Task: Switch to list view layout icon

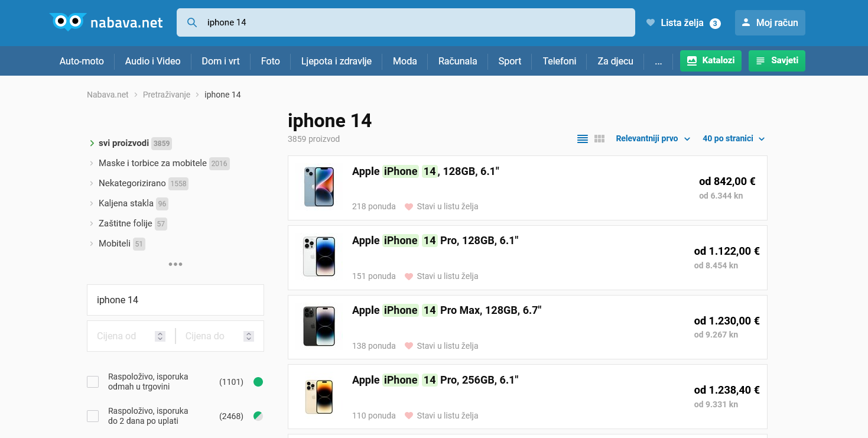Action: click(583, 139)
